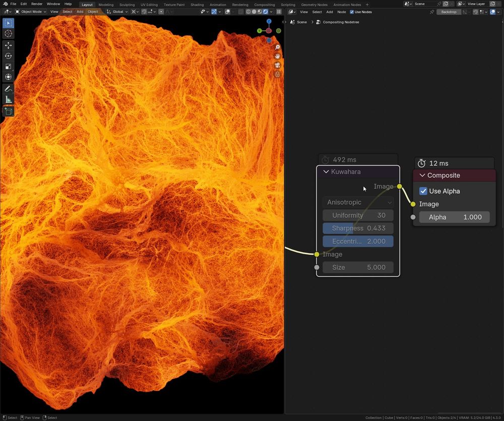Click the Compositing Nodetree breadcrumb
This screenshot has width=504, height=421.
pyautogui.click(x=341, y=22)
